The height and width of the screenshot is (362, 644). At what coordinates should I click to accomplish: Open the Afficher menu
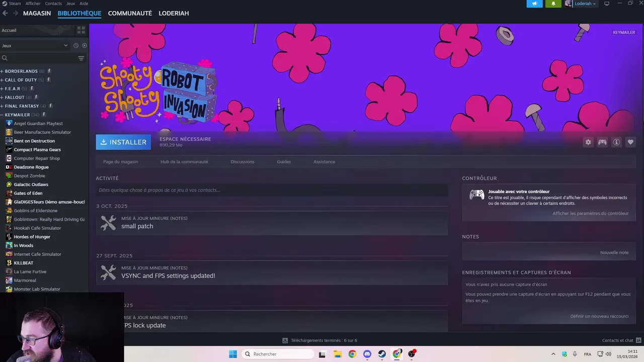point(33,4)
